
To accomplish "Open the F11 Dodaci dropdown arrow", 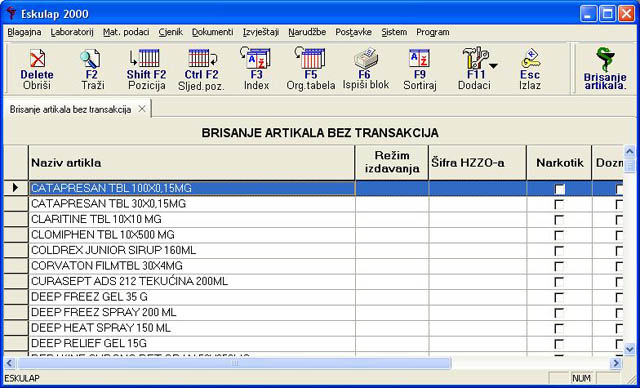I will coord(494,66).
